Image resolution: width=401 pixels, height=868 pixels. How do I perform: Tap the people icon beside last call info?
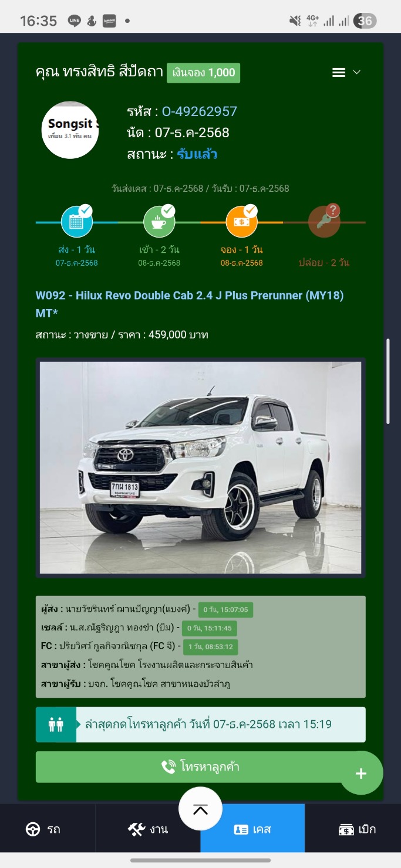(56, 724)
